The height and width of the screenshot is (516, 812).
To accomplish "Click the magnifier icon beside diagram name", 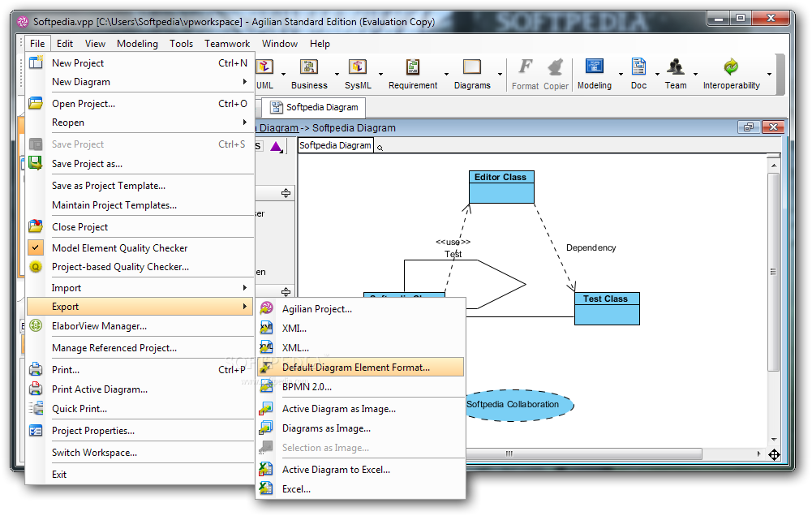I will click(380, 148).
